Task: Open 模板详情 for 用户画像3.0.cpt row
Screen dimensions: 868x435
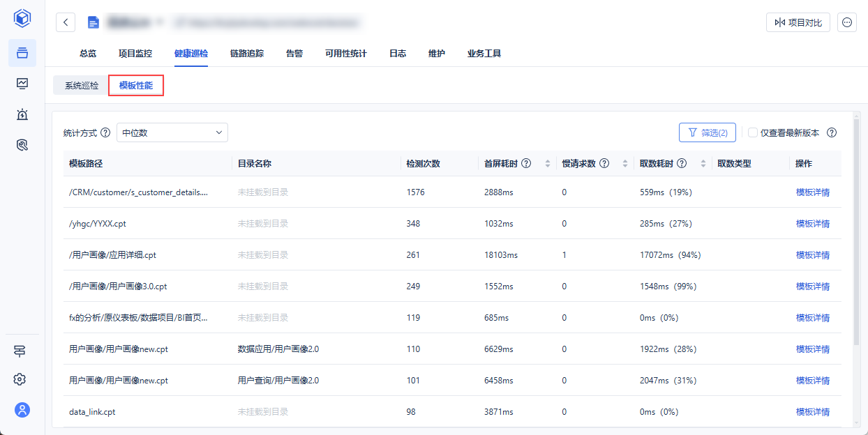Action: 813,287
